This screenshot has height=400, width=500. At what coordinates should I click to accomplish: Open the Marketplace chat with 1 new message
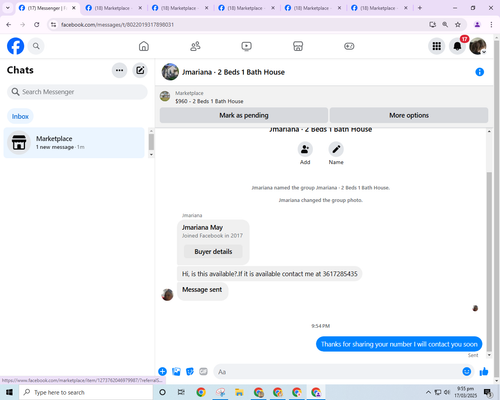(x=74, y=143)
